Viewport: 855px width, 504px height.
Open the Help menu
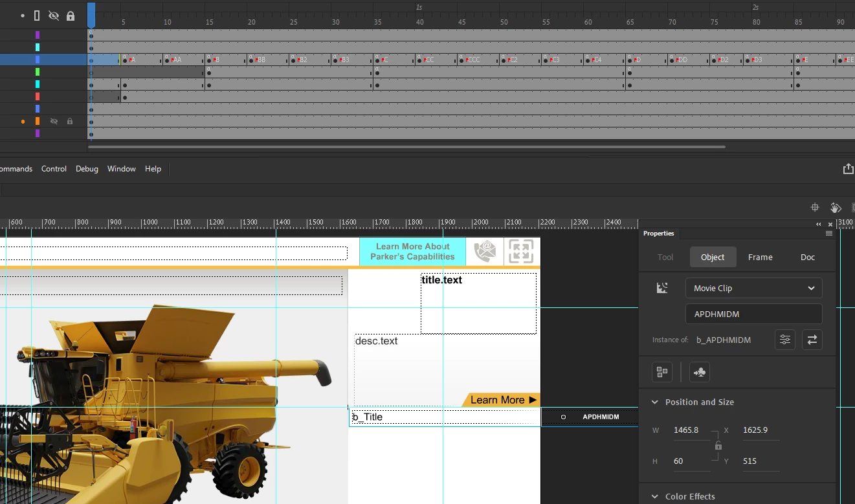point(153,169)
